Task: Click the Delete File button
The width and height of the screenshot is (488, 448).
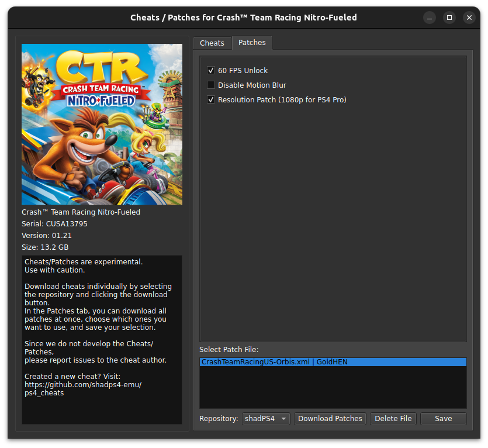Action: click(393, 418)
